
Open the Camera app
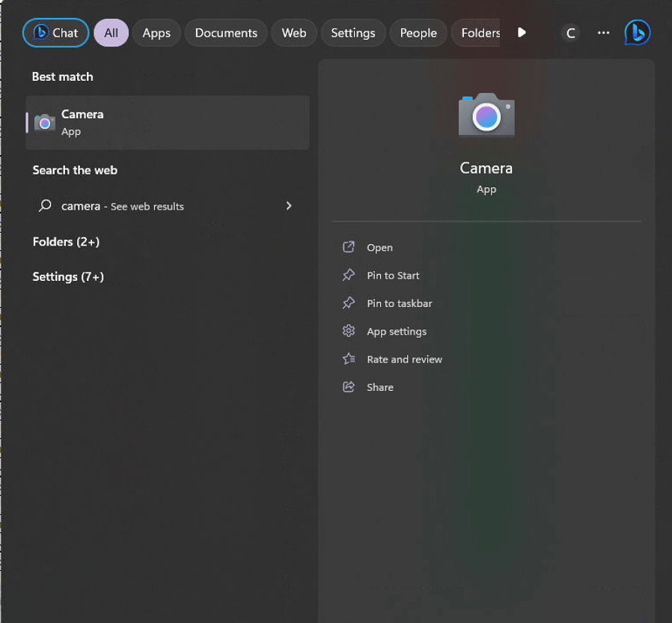click(379, 248)
